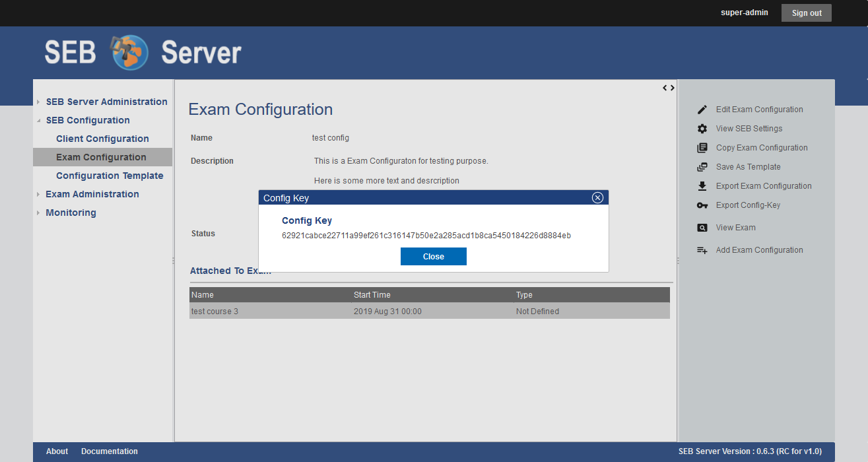
Task: Click the pencil icon for Edit Exam Configuration
Action: pos(702,110)
